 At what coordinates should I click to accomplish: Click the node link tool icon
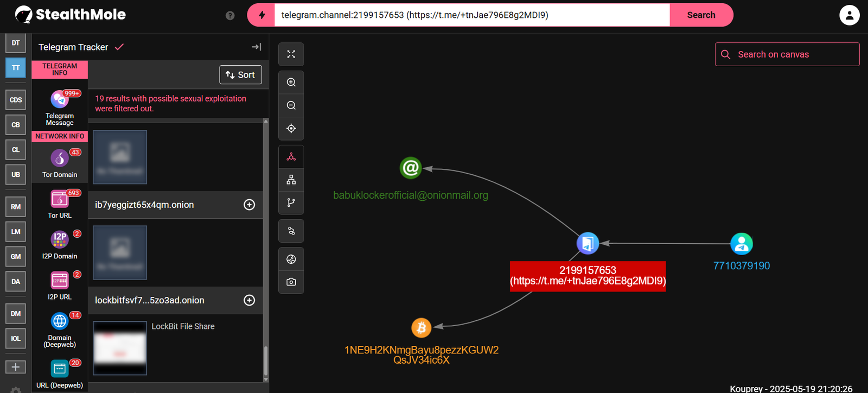click(291, 231)
